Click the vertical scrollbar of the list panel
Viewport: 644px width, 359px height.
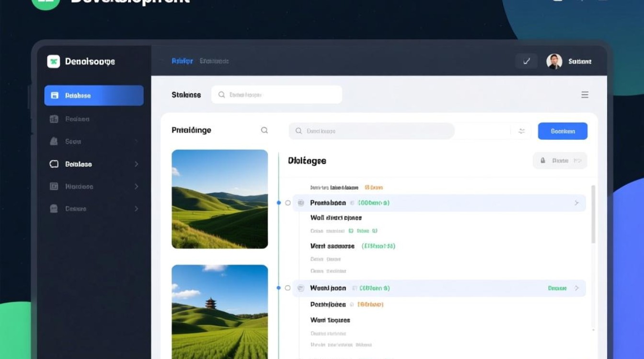594,215
